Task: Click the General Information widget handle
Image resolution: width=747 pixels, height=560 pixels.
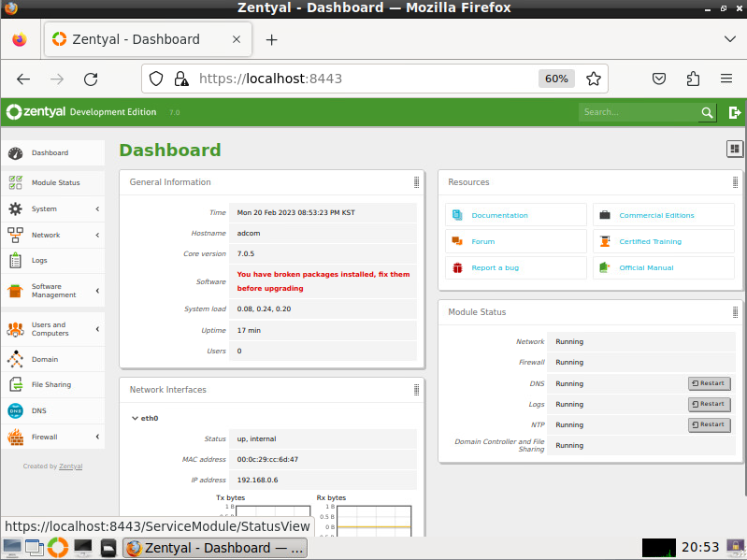Action: pyautogui.click(x=416, y=182)
